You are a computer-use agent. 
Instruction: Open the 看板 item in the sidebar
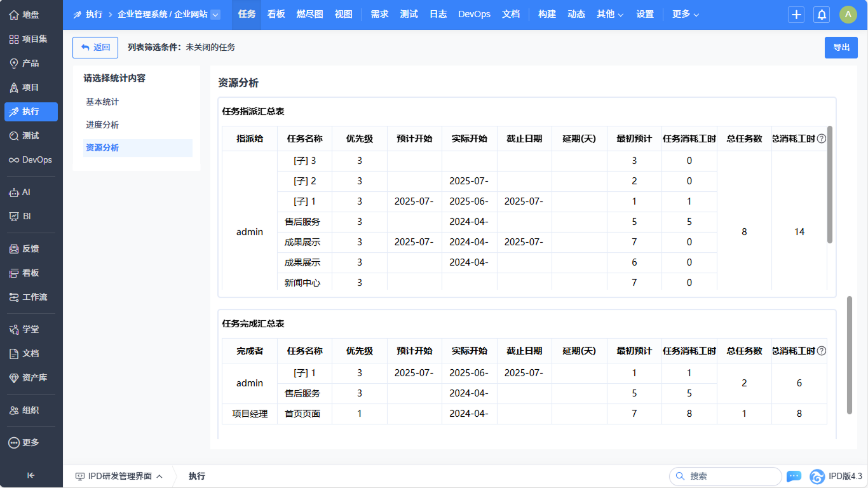(31, 273)
